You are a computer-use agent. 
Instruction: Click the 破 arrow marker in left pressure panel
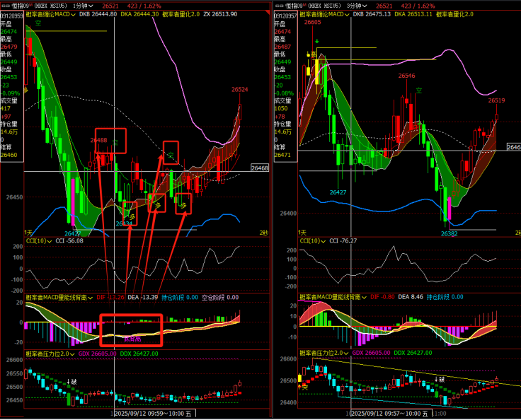coord(71,382)
